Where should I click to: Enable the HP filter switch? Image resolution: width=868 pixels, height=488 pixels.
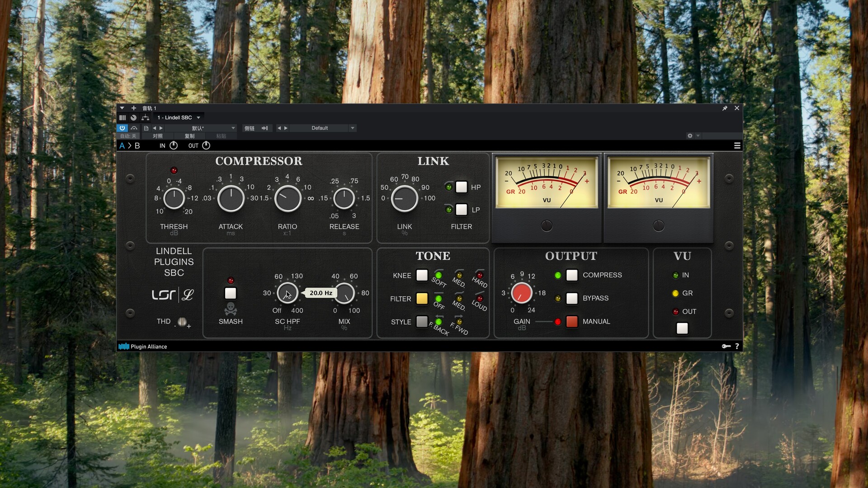click(461, 187)
